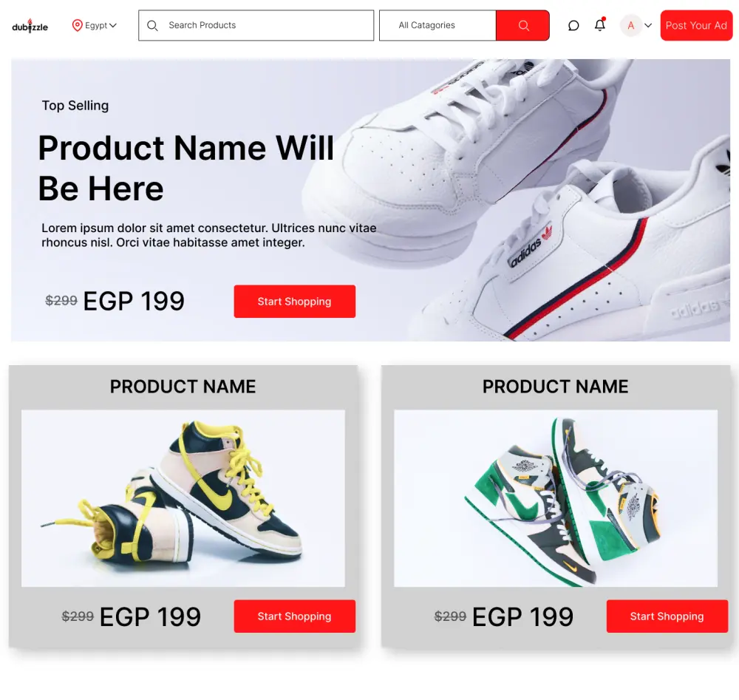Click the dubizzle logo
Image resolution: width=739 pixels, height=700 pixels.
point(30,26)
